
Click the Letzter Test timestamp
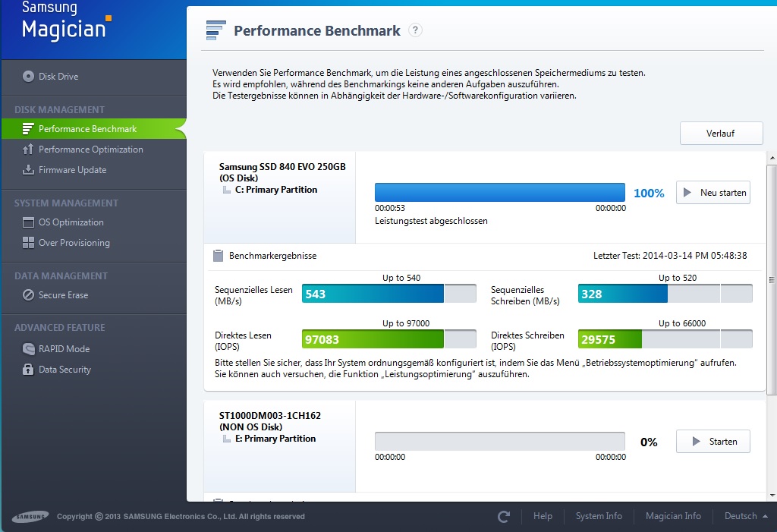click(x=670, y=256)
